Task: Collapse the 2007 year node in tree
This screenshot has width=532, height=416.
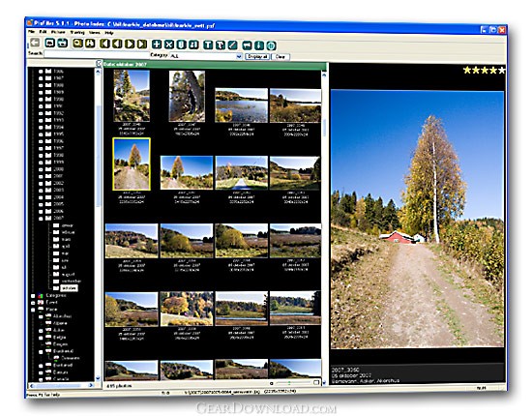Action: click(41, 219)
